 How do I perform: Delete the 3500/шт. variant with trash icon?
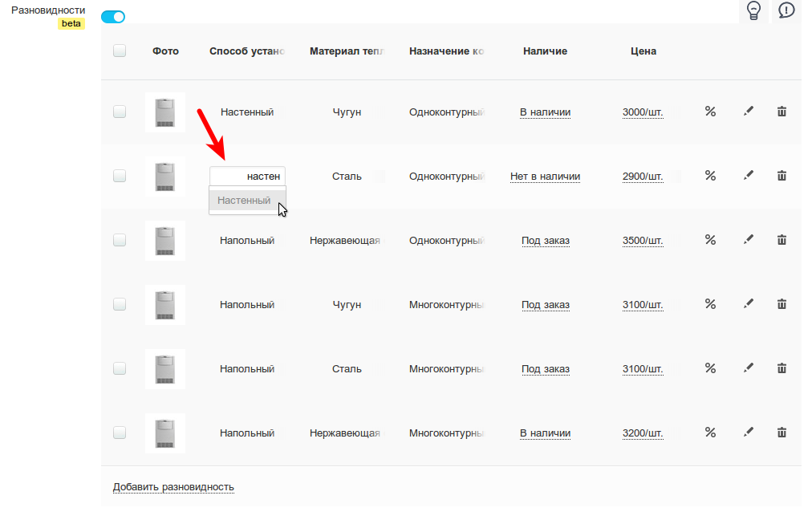tap(782, 240)
